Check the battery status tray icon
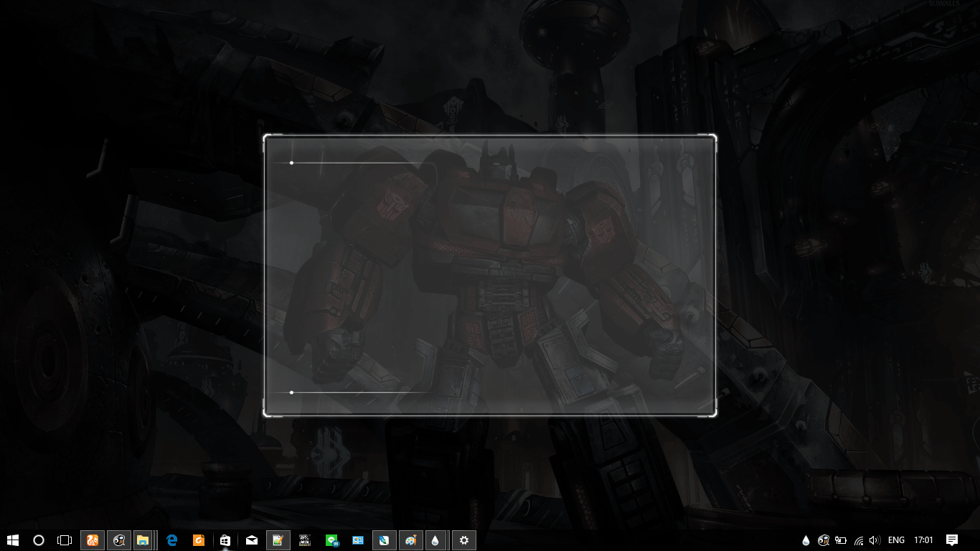The height and width of the screenshot is (551, 980). pos(841,540)
